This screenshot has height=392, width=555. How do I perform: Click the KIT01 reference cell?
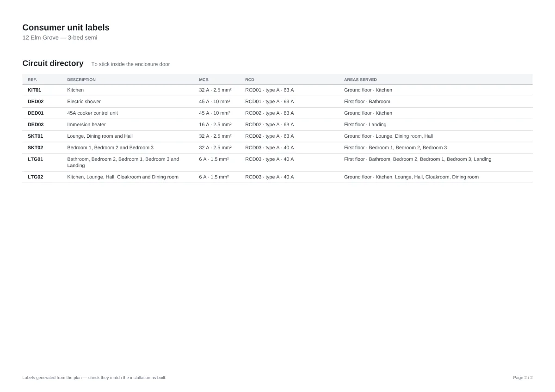click(34, 90)
